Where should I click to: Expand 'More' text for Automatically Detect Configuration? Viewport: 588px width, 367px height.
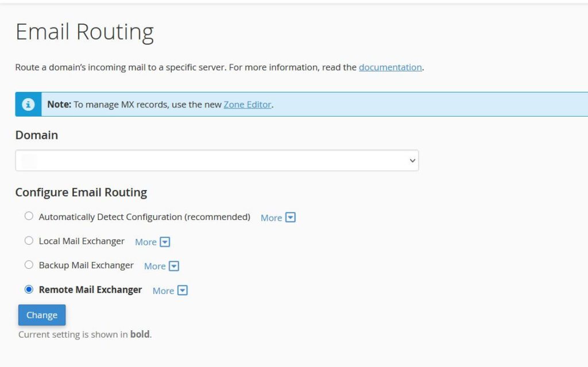[271, 218]
